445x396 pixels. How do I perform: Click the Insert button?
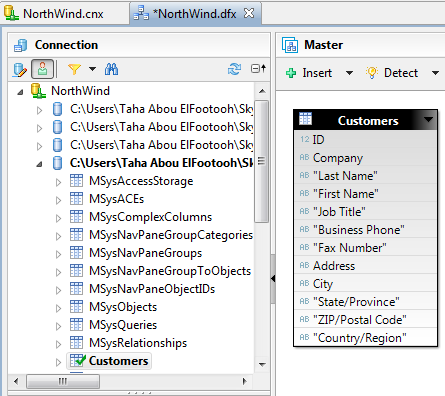pos(309,73)
